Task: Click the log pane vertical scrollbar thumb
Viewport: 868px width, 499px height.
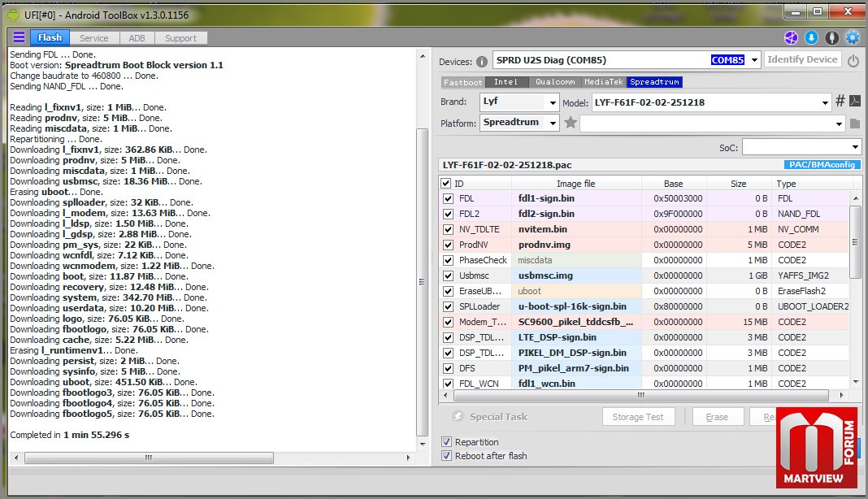Action: point(422,282)
